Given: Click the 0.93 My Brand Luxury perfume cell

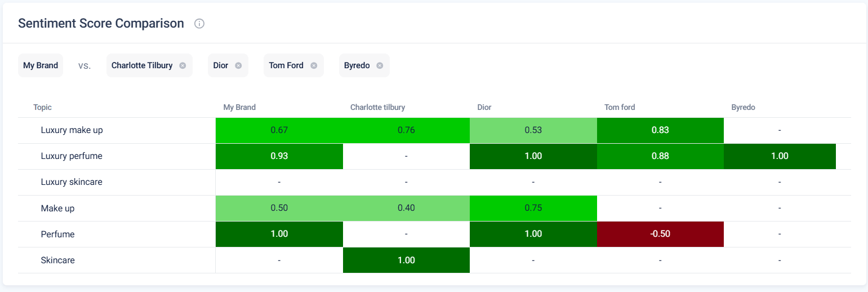Looking at the screenshot, I should point(279,156).
